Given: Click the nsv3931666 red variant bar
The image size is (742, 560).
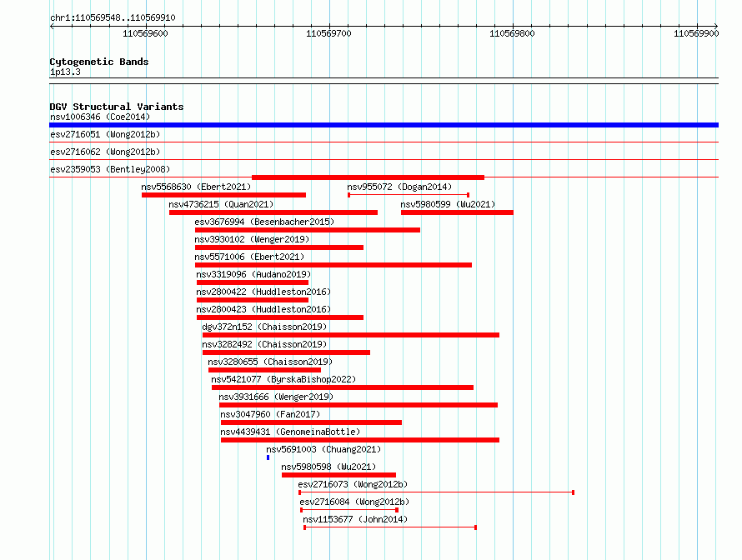Looking at the screenshot, I should 358,405.
